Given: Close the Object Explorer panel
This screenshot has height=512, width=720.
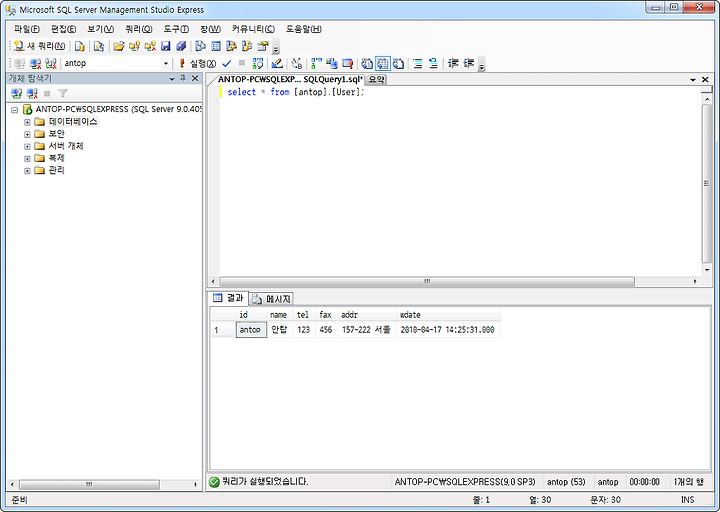Looking at the screenshot, I should tap(195, 79).
